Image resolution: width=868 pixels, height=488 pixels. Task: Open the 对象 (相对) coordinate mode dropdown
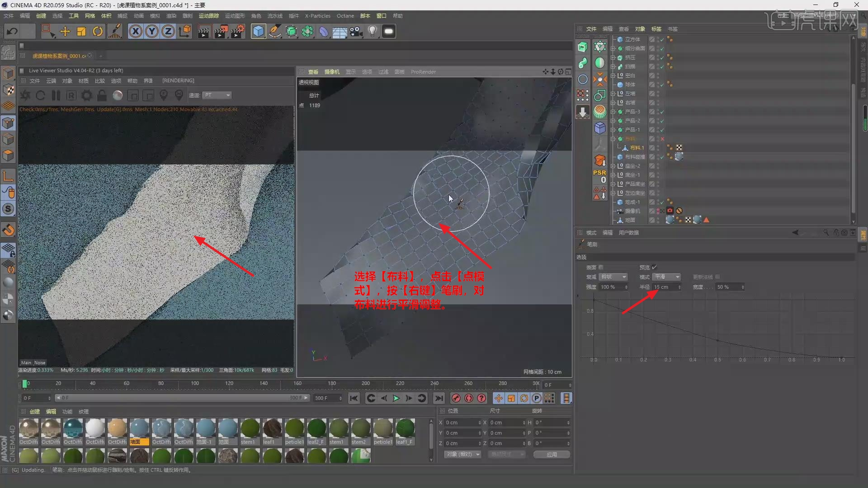click(462, 455)
